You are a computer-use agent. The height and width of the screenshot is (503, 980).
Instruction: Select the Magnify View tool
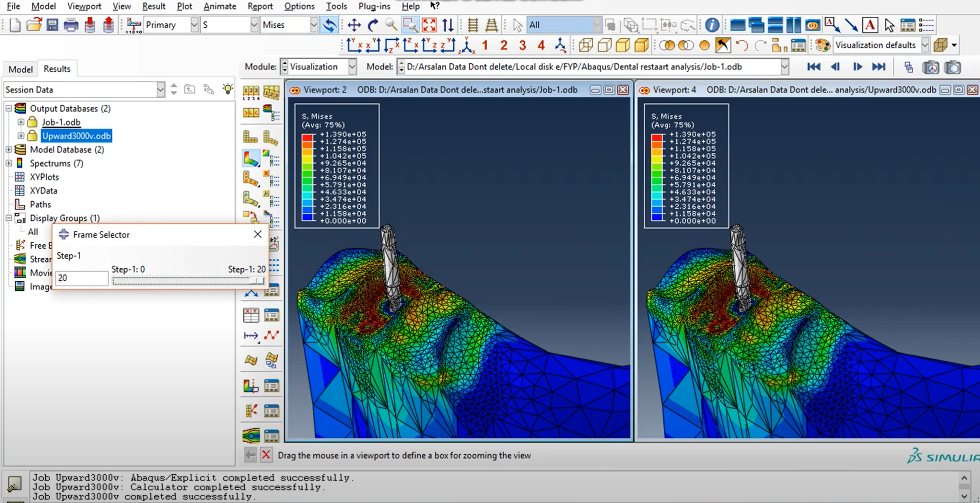click(x=391, y=25)
